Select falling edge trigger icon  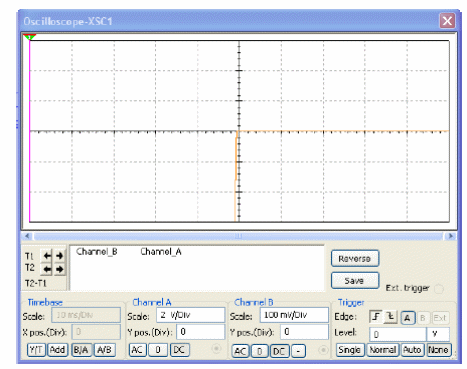[x=390, y=317]
